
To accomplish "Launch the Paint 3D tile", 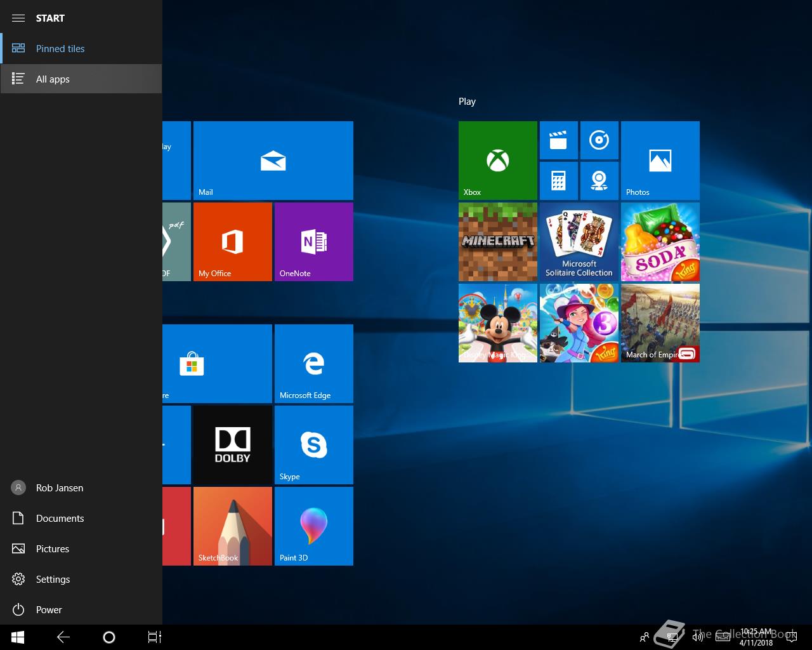I will pos(314,526).
